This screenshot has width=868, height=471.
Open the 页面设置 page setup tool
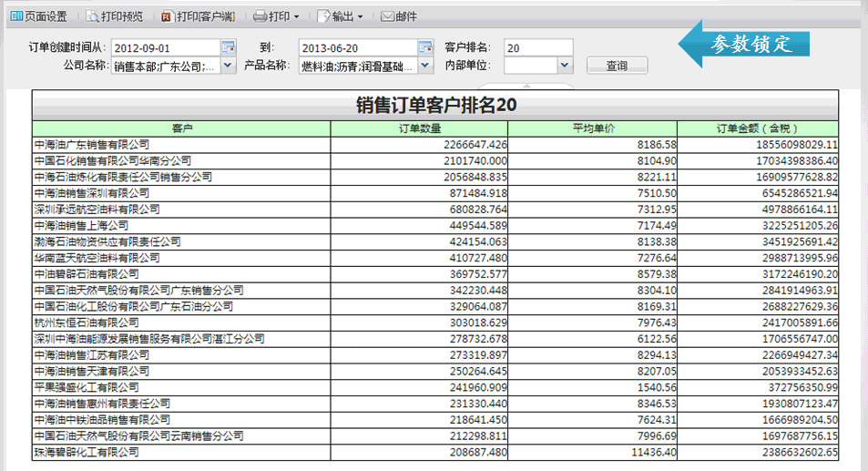point(39,16)
